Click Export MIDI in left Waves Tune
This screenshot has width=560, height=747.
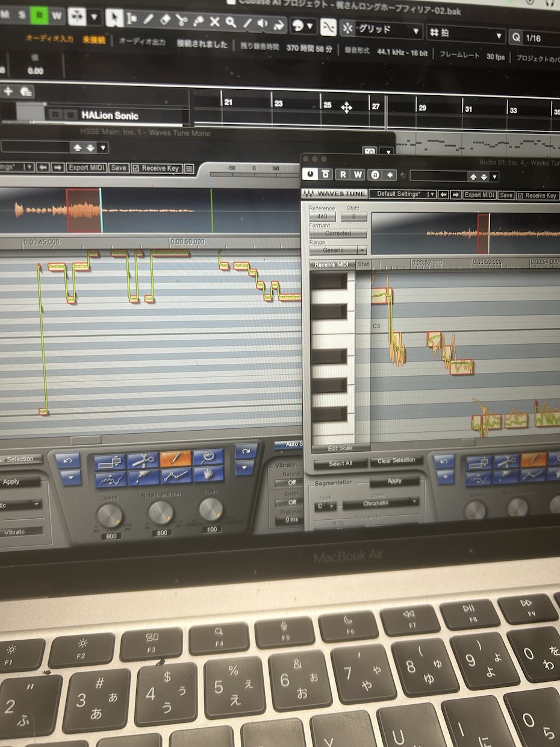[87, 168]
